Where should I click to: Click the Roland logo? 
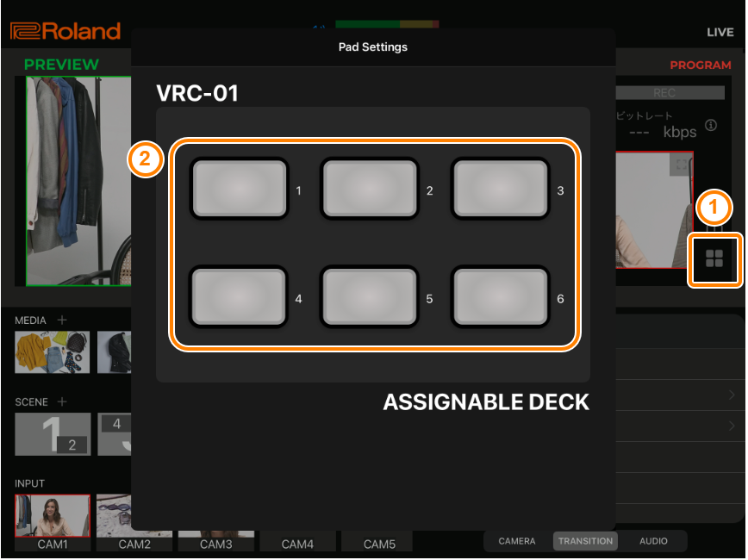65,31
